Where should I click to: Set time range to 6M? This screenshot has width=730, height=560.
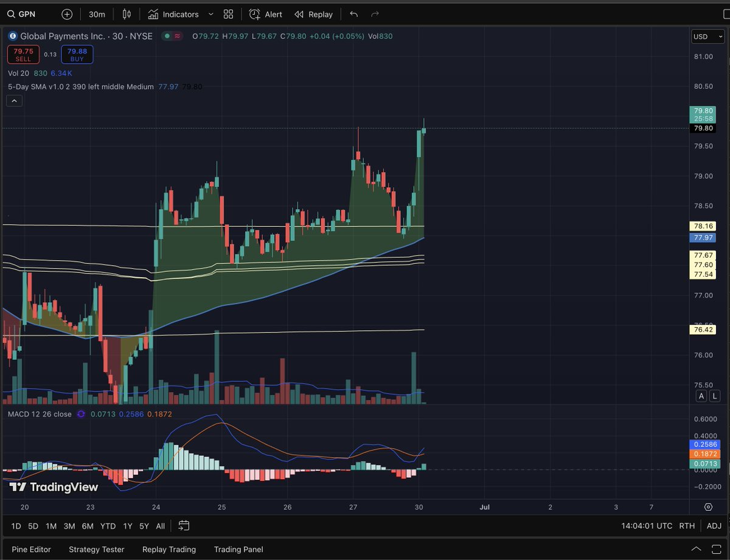88,526
